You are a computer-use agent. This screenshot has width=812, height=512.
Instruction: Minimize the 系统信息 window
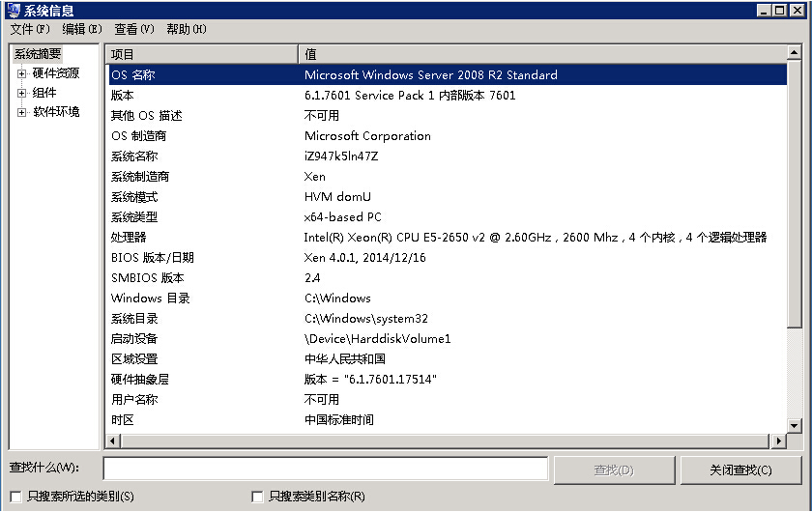(x=764, y=11)
